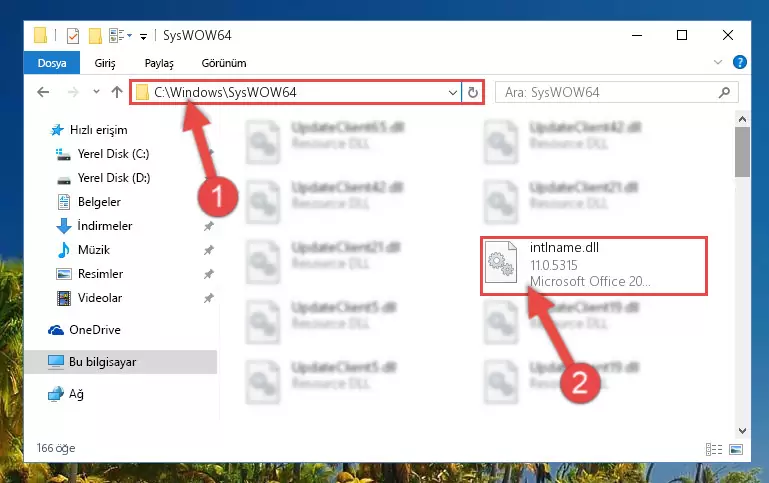Viewport: 769px width, 483px height.
Task: Click the Properties quick access toolbar icon
Action: click(73, 36)
